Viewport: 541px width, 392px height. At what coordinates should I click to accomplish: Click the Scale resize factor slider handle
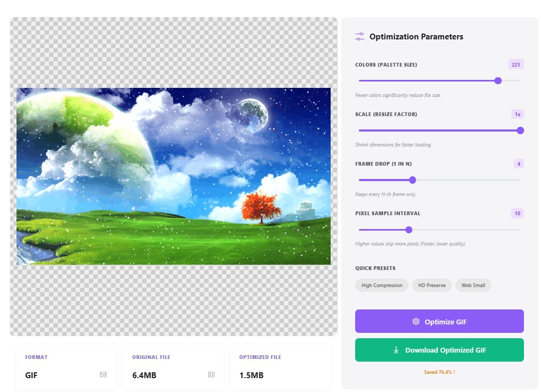pyautogui.click(x=520, y=130)
